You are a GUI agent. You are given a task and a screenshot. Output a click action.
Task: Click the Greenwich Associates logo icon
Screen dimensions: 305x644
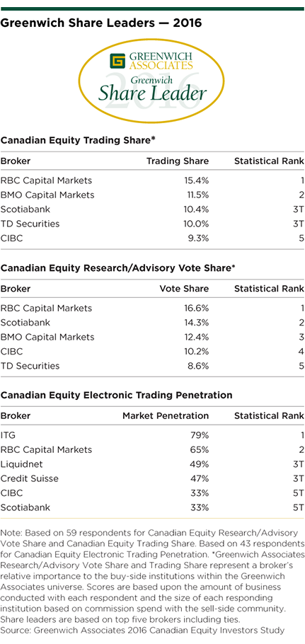coord(117,60)
